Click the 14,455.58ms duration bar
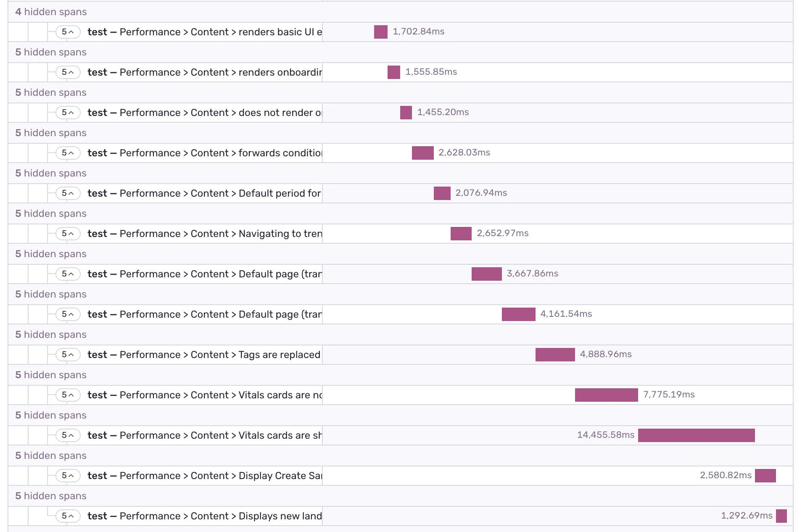This screenshot has height=532, width=797. pos(696,435)
